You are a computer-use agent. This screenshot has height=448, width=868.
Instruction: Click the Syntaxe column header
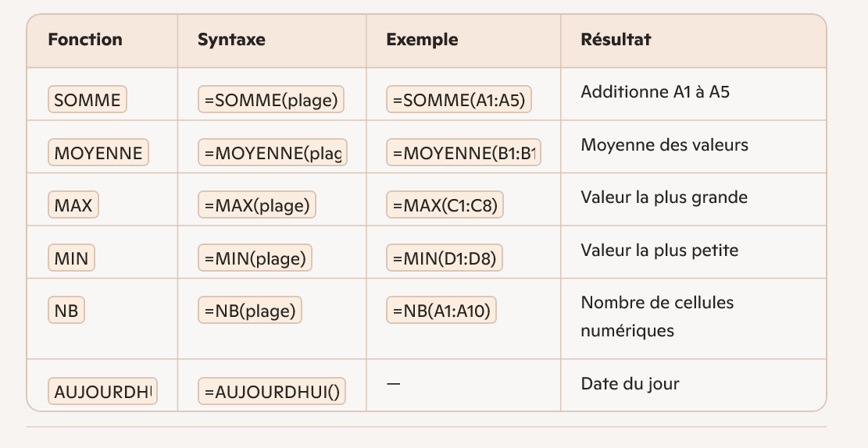tap(231, 40)
